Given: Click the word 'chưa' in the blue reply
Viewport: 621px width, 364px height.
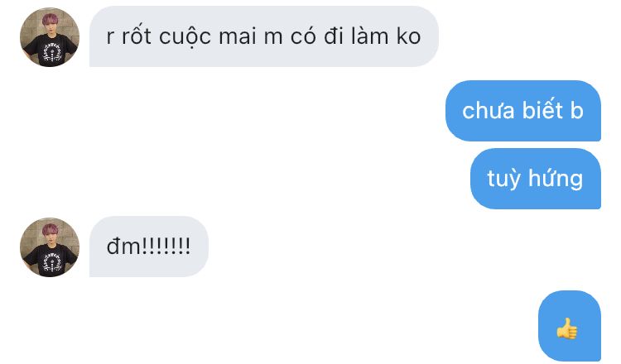Looking at the screenshot, I should pyautogui.click(x=489, y=110).
